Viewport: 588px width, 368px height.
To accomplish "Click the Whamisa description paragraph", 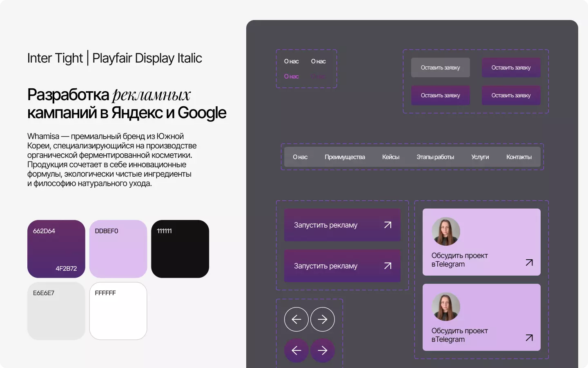I will [112, 160].
